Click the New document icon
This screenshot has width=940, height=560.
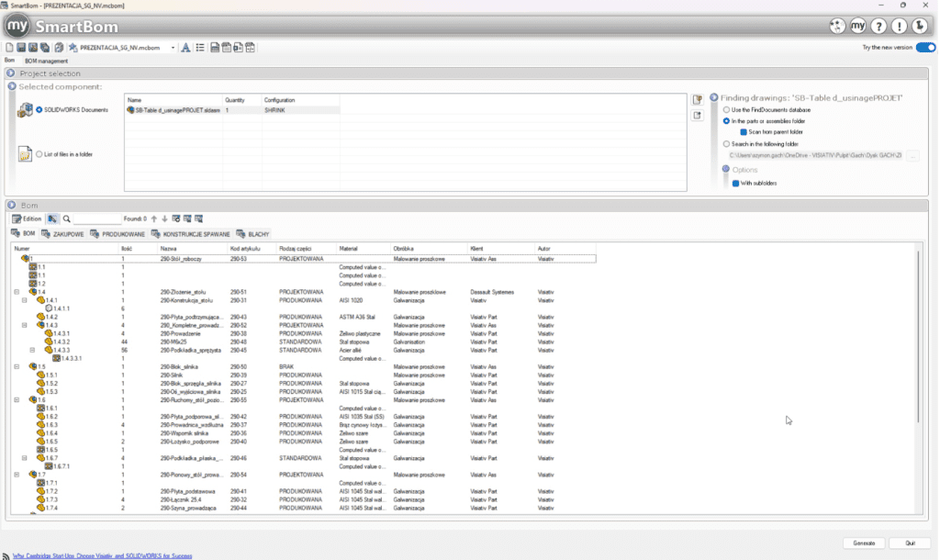9,48
